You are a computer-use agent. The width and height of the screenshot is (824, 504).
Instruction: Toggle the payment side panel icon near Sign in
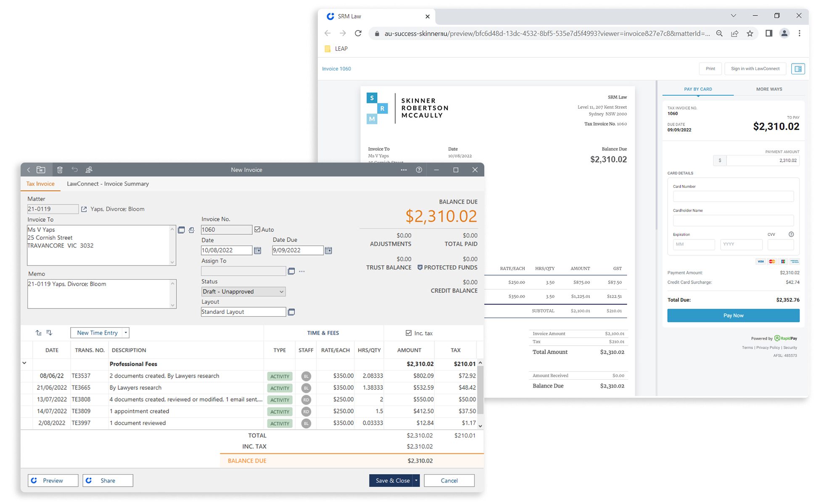click(x=798, y=69)
